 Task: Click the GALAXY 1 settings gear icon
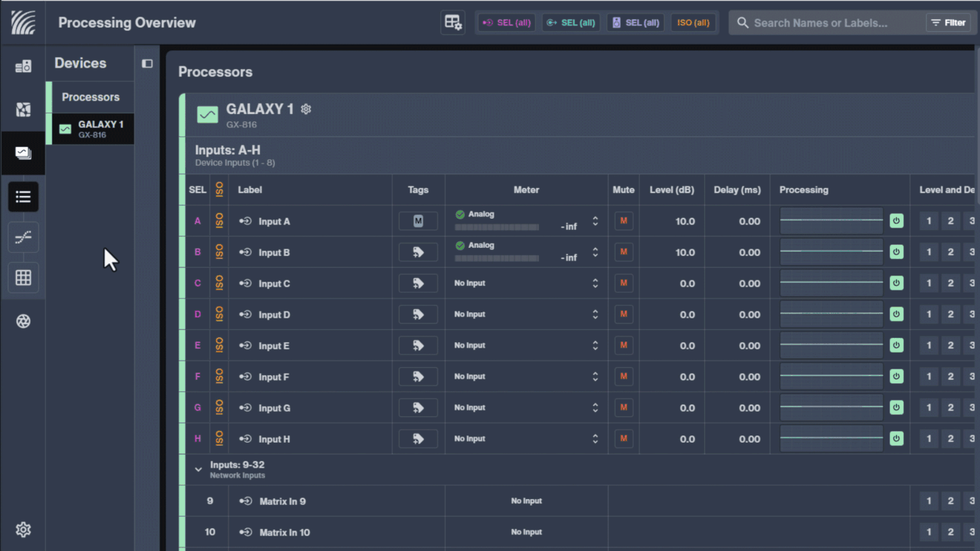click(306, 109)
